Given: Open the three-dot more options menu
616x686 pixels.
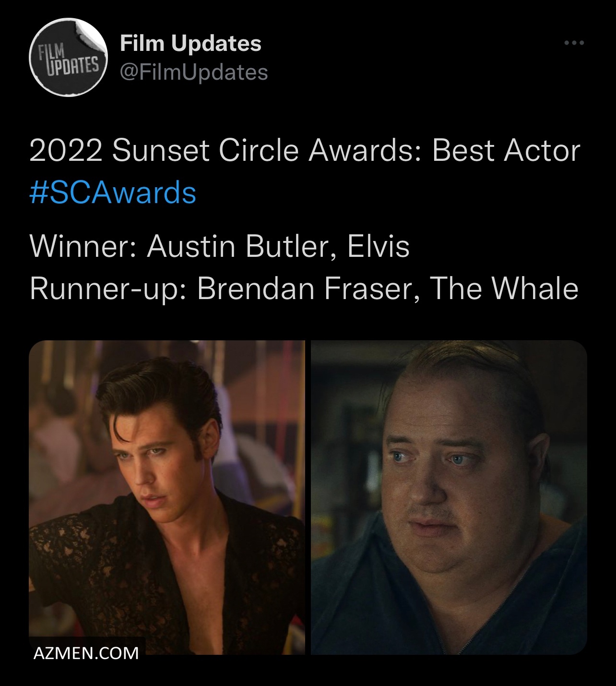Looking at the screenshot, I should [x=574, y=43].
